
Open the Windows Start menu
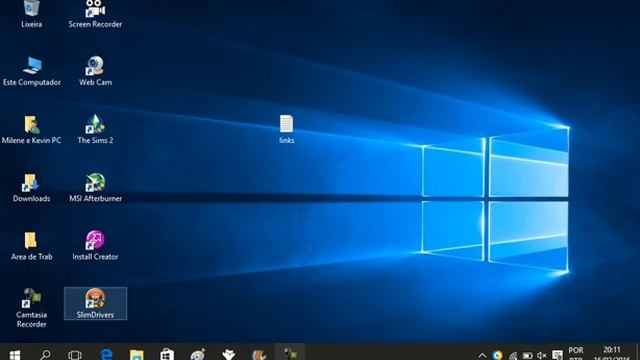(x=15, y=354)
